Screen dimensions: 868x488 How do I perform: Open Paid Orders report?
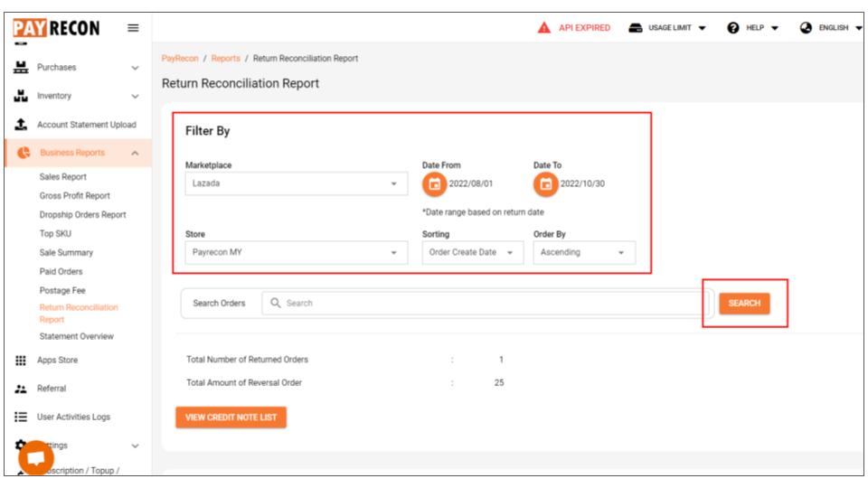tap(61, 271)
